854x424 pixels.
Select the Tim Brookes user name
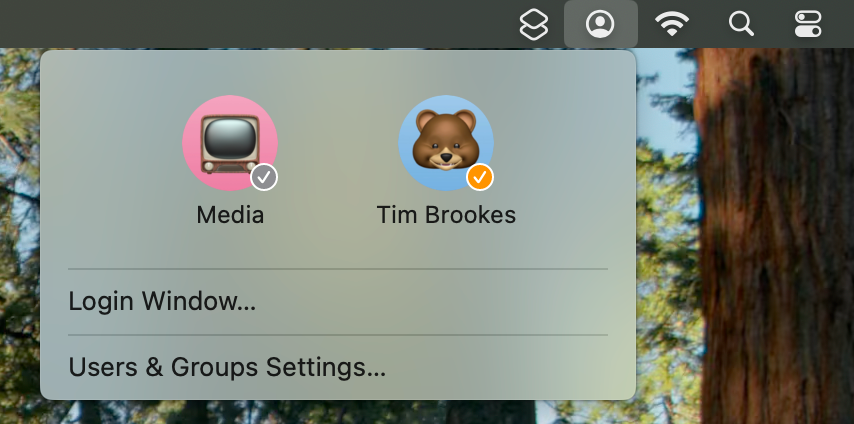446,215
